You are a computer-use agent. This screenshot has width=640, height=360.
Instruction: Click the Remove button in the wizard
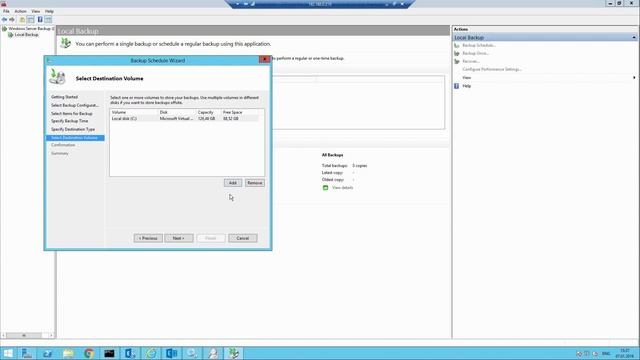pyautogui.click(x=255, y=183)
